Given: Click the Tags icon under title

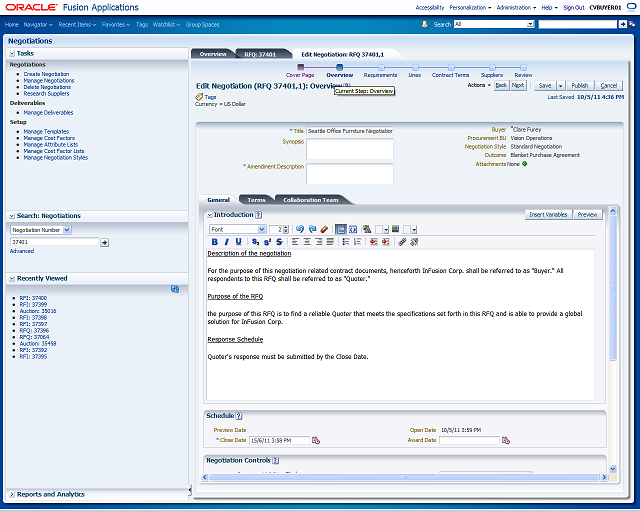Looking at the screenshot, I should 199,97.
